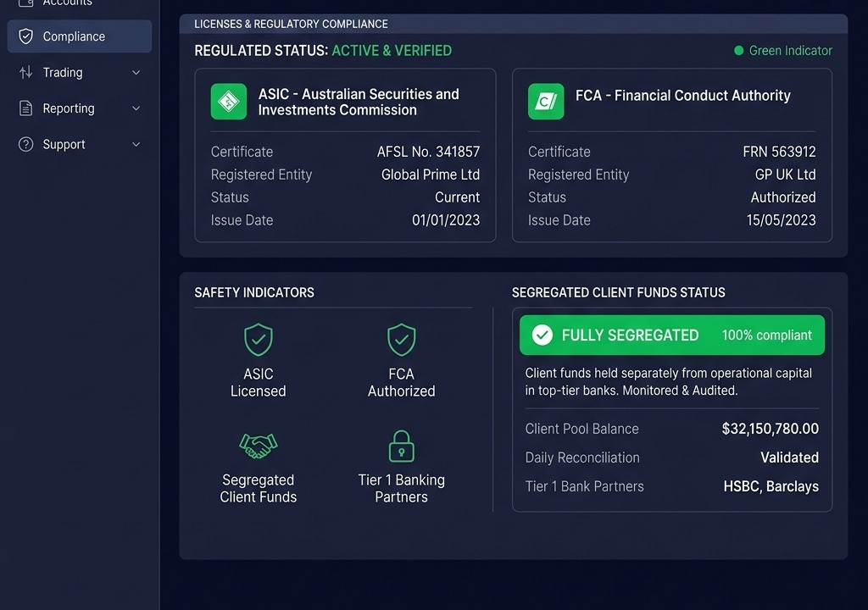Click the client funds description paragraph
Screen dimensions: 868x610
(668, 382)
